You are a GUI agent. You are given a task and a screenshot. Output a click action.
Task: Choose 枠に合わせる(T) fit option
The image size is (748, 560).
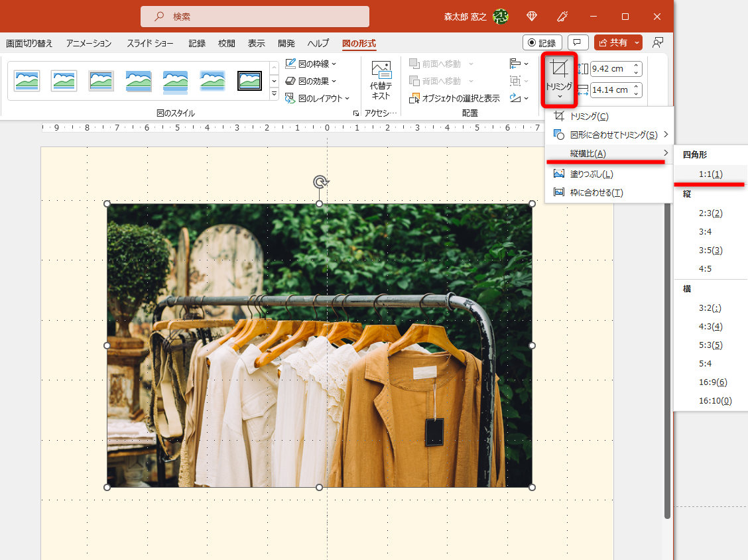609,193
